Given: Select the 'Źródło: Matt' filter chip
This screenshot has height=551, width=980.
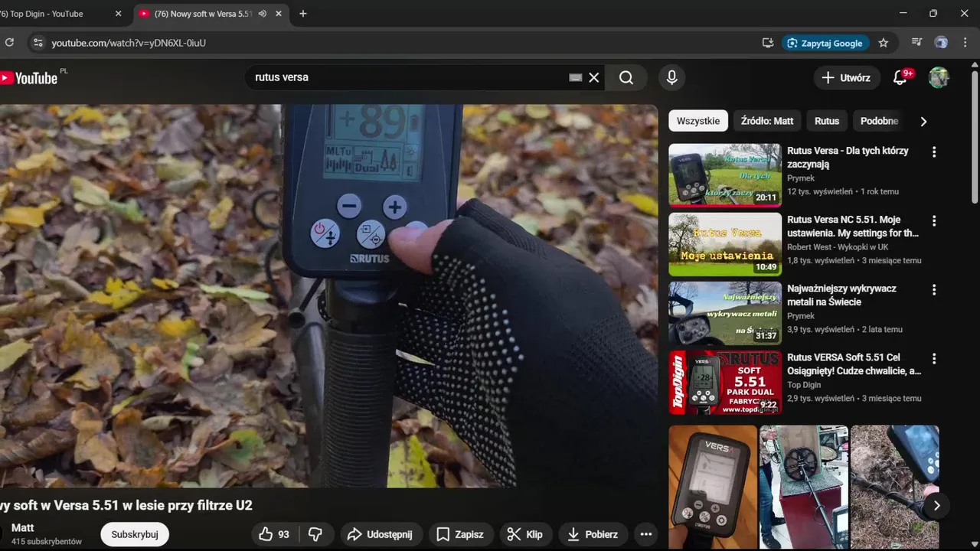Looking at the screenshot, I should pos(767,121).
